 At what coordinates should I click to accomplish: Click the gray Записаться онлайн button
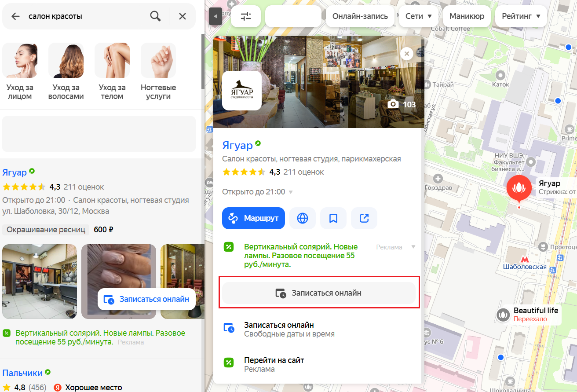[319, 293]
